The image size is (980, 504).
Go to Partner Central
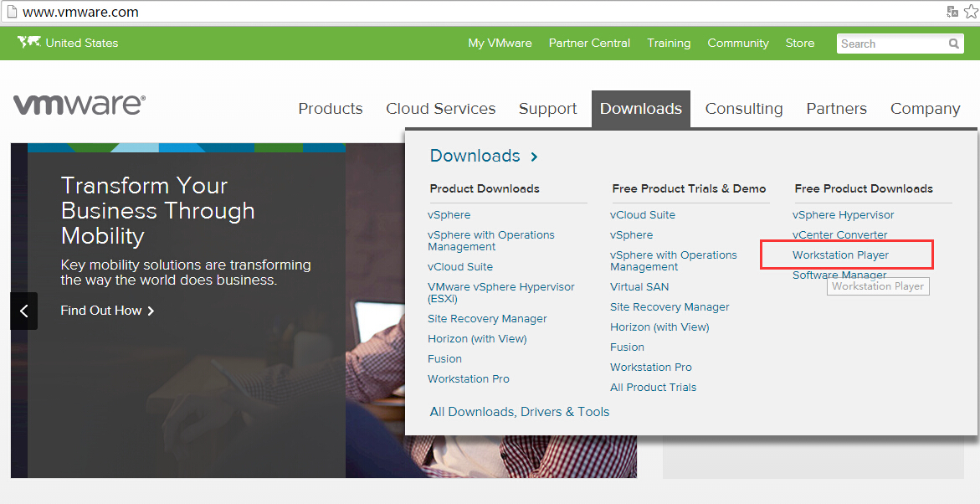click(589, 44)
